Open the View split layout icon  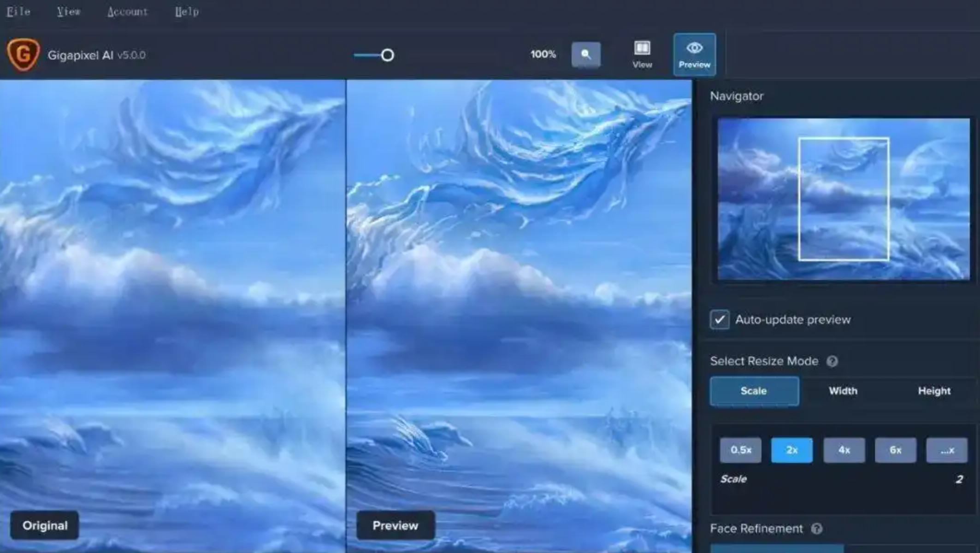coord(642,54)
